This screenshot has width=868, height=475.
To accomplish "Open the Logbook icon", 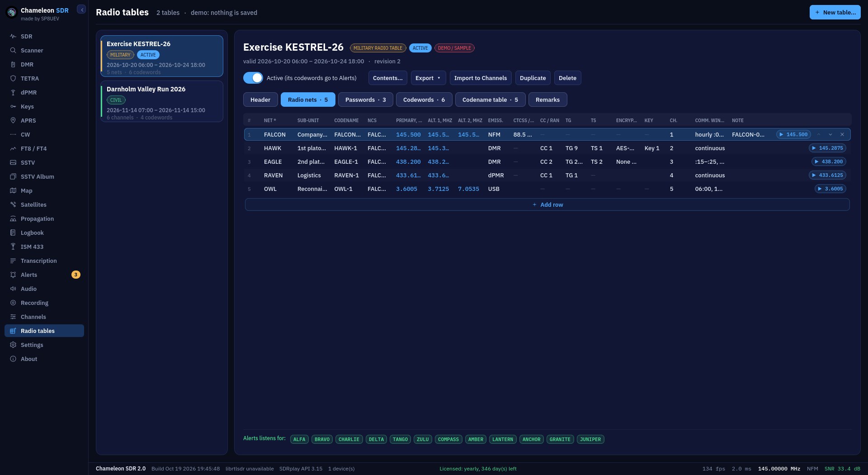I will click(13, 233).
